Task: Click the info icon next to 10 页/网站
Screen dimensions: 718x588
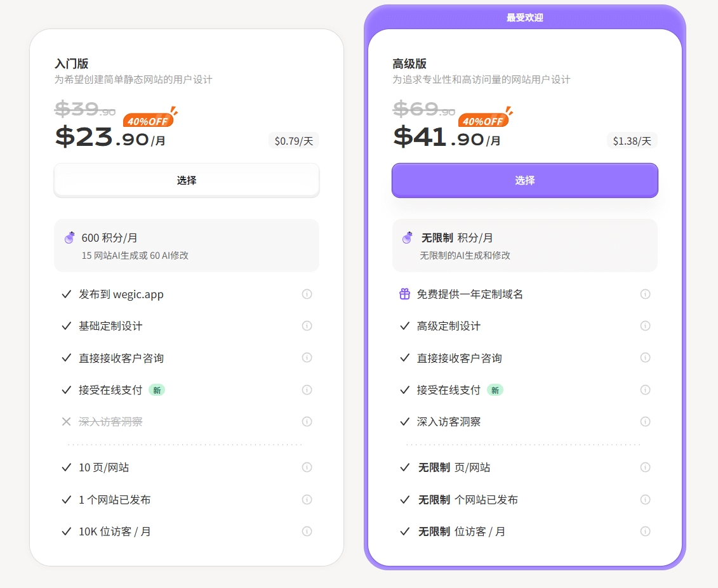Action: [x=307, y=467]
